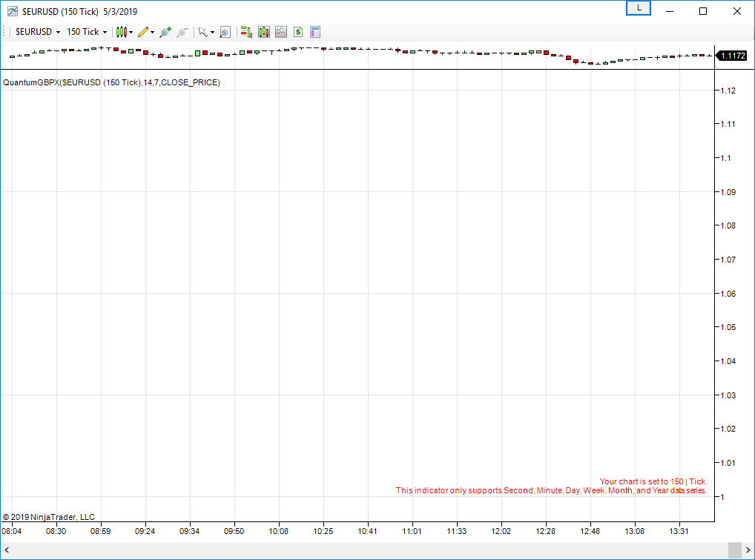Click the 08:04 time axis label

coord(12,531)
